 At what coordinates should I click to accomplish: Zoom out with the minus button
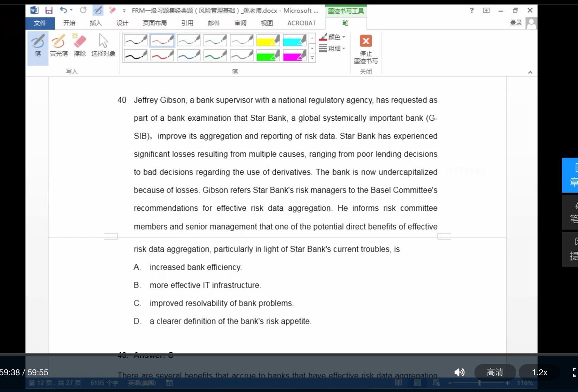tap(450, 383)
